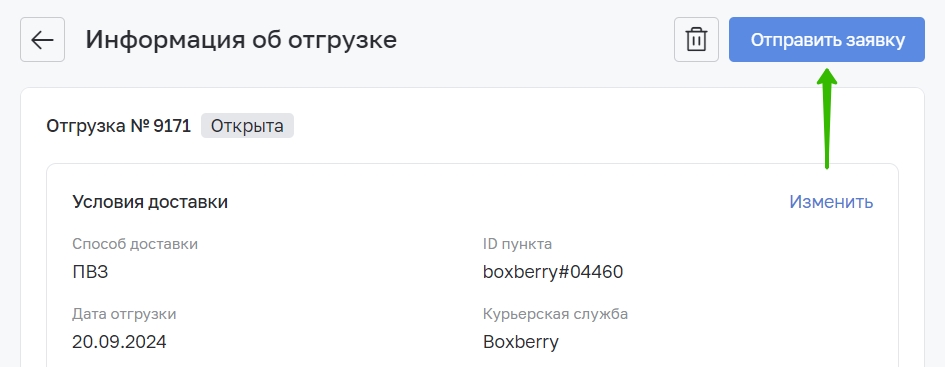Click the Способ доставки field label
945x367 pixels.
click(135, 244)
